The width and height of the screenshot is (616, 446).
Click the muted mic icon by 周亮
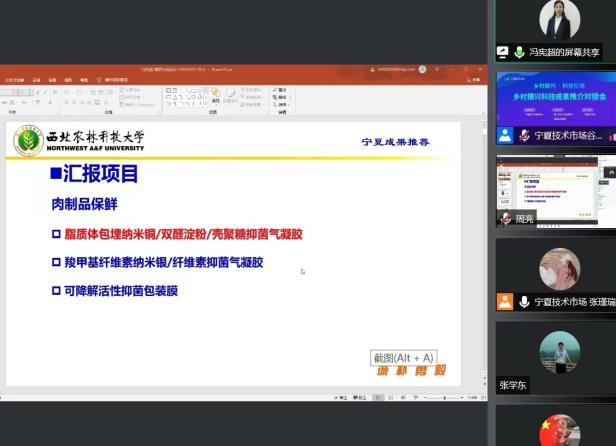click(x=506, y=218)
